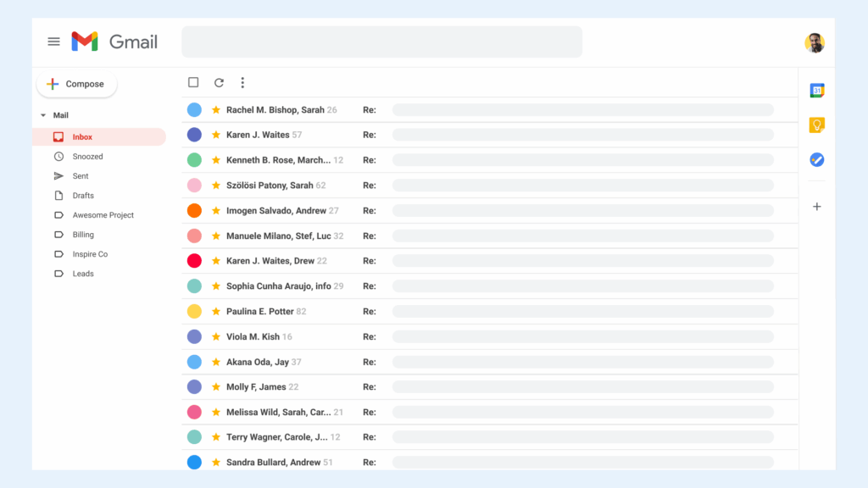Unstar the Terry Wagner, Carole email
The width and height of the screenshot is (868, 488).
[216, 437]
